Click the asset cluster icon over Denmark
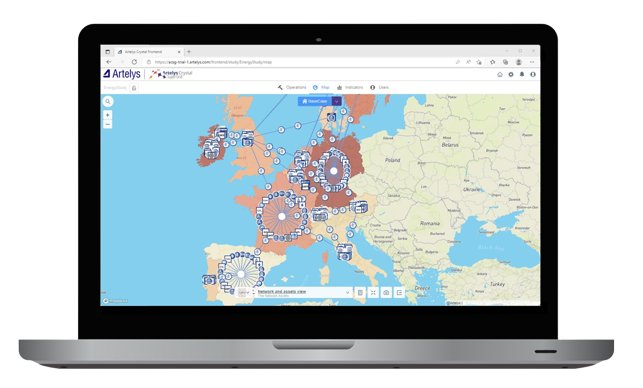The image size is (643, 388). coord(331,117)
